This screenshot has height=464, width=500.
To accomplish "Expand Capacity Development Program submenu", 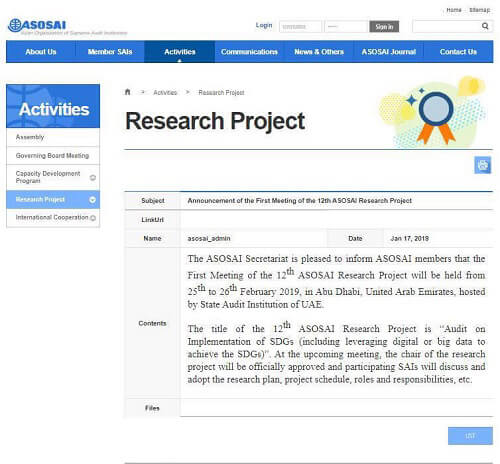I will click(x=93, y=178).
